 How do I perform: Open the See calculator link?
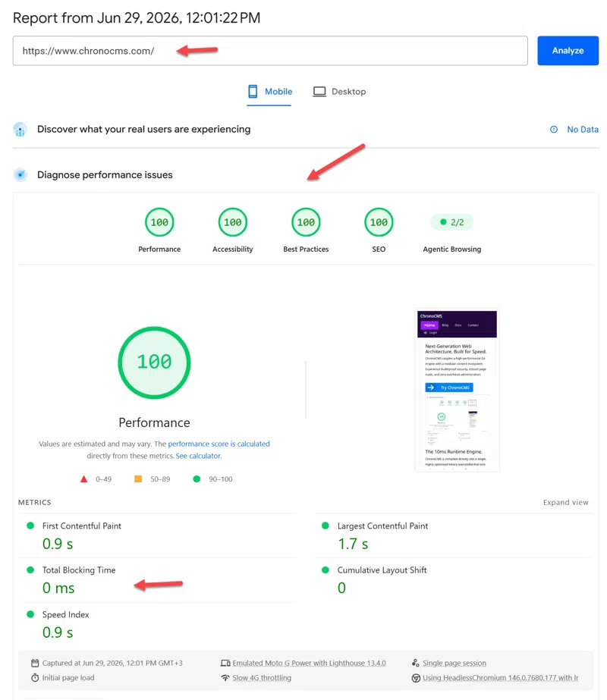pos(198,456)
